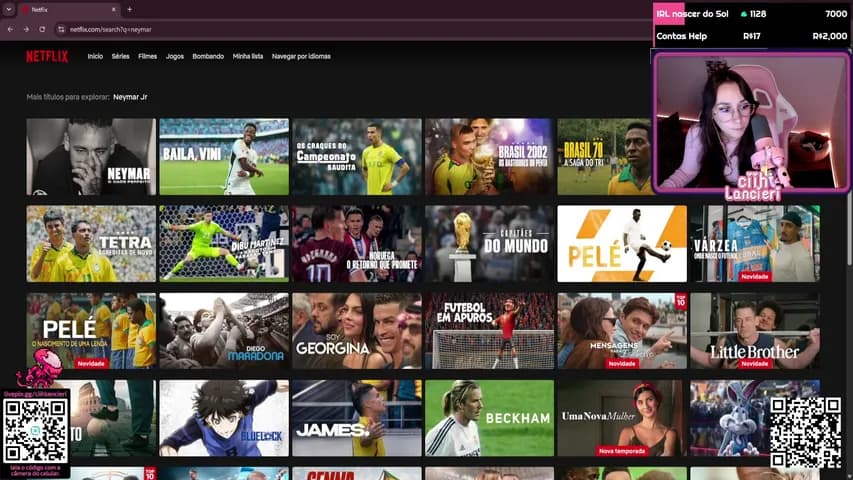Open the tab list dropdown arrow

(x=9, y=9)
